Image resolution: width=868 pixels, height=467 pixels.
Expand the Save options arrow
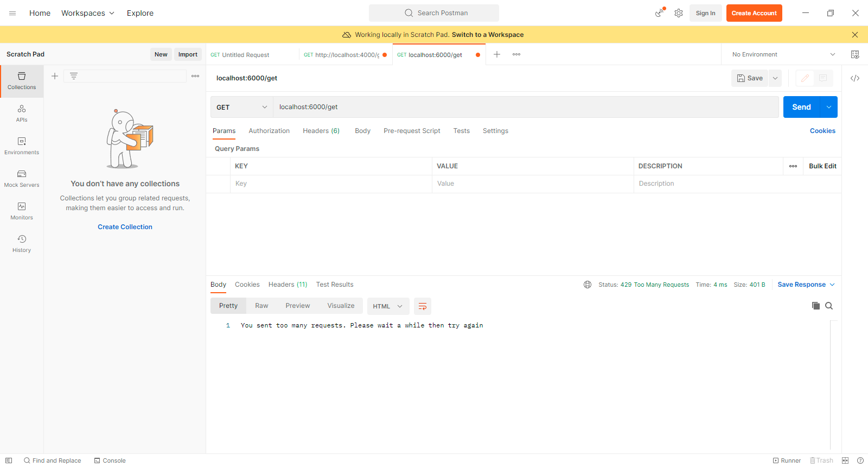[775, 78]
